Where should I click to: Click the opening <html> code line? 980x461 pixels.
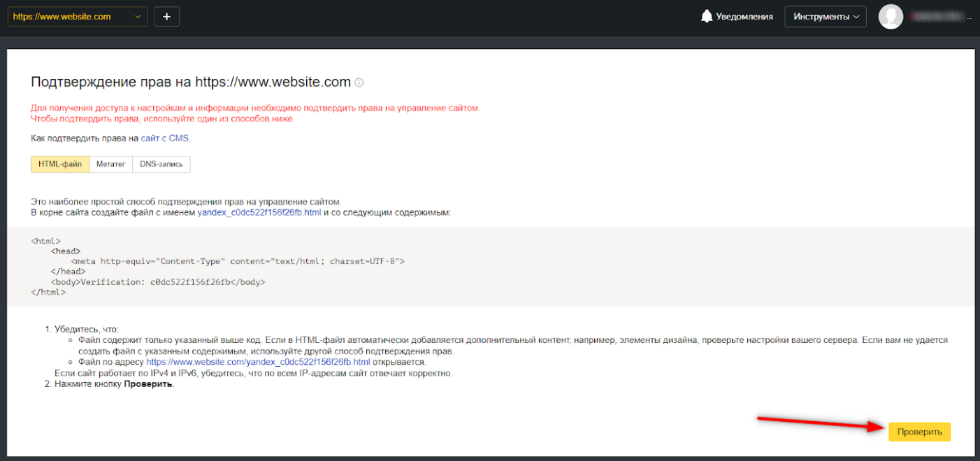point(46,240)
